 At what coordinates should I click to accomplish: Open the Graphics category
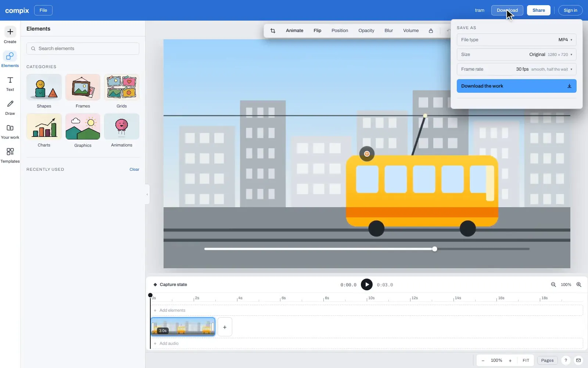pyautogui.click(x=83, y=131)
